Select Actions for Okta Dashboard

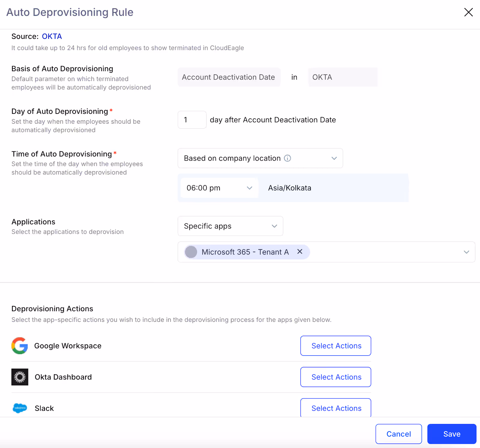click(x=336, y=377)
